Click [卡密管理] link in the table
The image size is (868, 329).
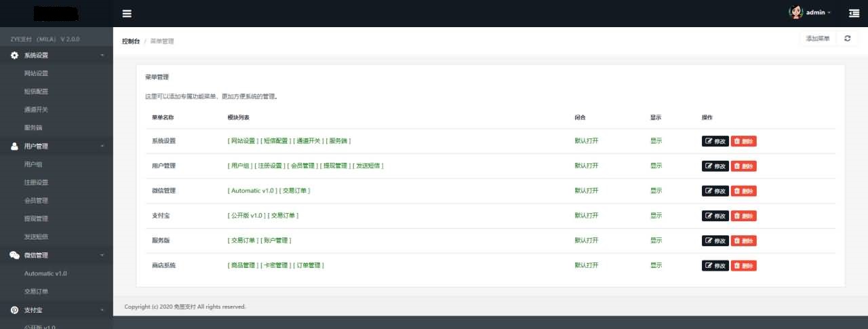pos(276,266)
